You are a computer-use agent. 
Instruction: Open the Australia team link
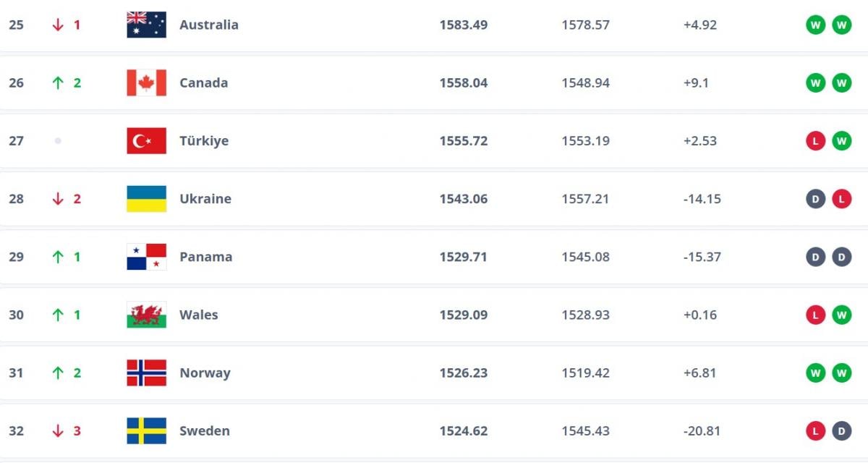point(208,25)
